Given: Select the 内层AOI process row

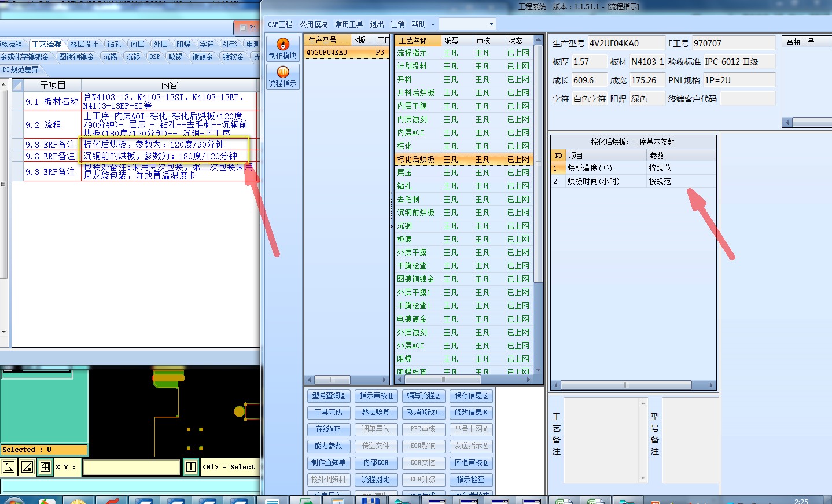Looking at the screenshot, I should click(x=464, y=133).
